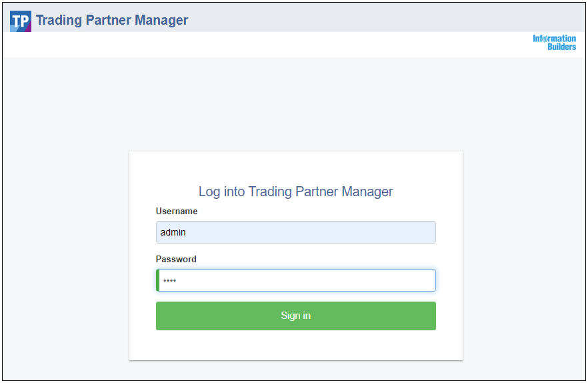Image resolution: width=588 pixels, height=383 pixels.
Task: Open the Information Builders logo link
Action: point(554,43)
